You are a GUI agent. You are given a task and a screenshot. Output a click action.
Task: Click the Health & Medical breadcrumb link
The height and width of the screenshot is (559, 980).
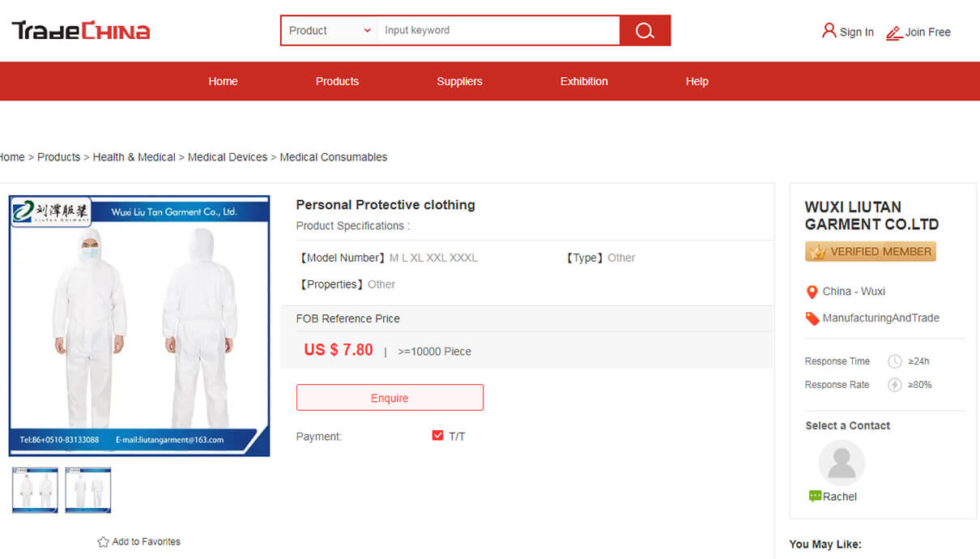[x=134, y=157]
